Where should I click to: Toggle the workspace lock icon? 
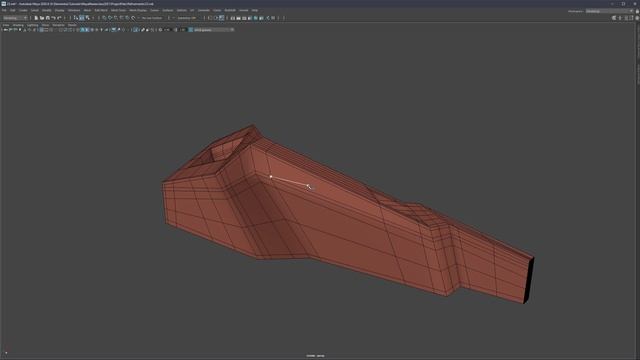(x=637, y=11)
